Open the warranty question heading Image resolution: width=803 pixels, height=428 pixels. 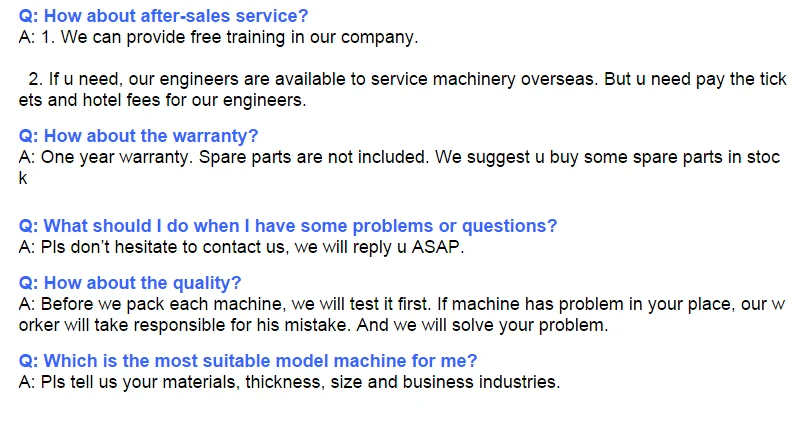point(139,136)
